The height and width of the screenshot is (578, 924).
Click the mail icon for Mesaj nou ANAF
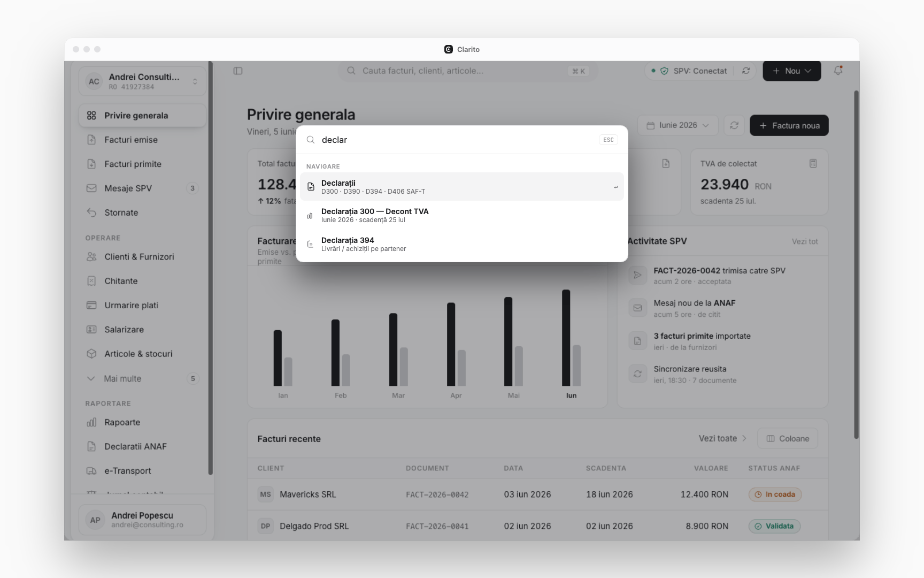click(x=637, y=308)
